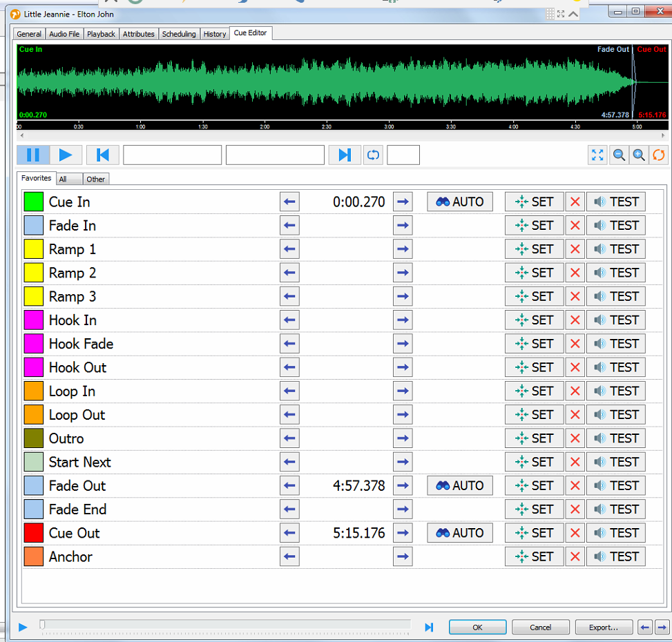Image resolution: width=672 pixels, height=642 pixels.
Task: Click the fit-to-window zoom icon
Action: coord(597,155)
